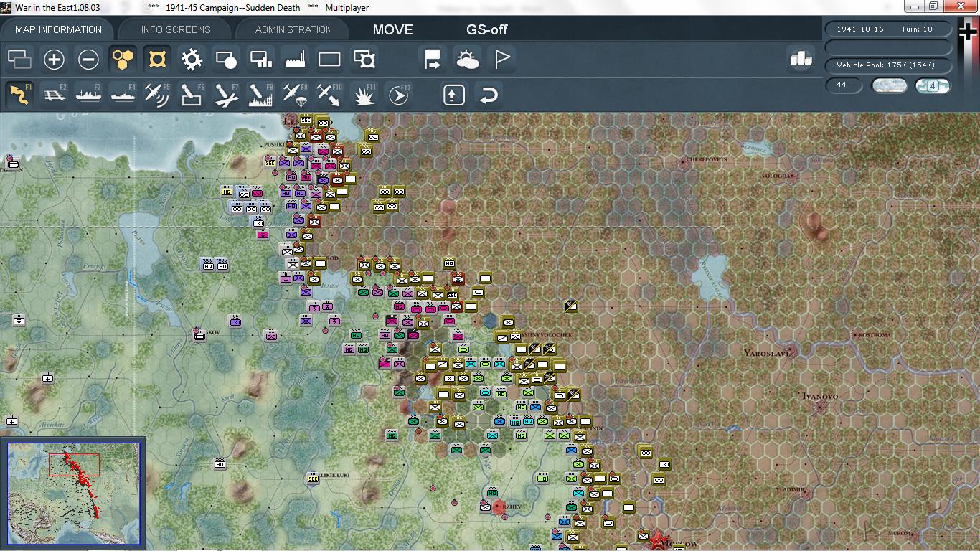Open the bar chart statistics icon
The height and width of the screenshot is (551, 980).
801,59
